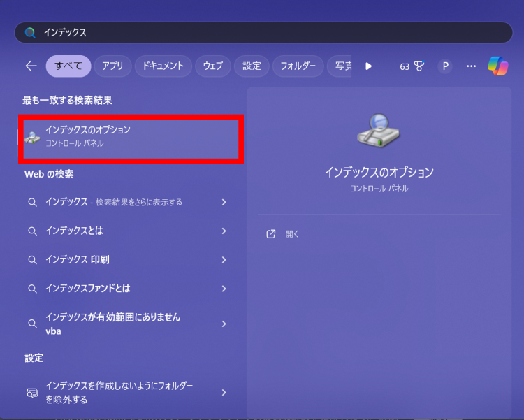The width and height of the screenshot is (524, 420).
Task: Click the 設定 section heading above results
Action: [x=34, y=358]
